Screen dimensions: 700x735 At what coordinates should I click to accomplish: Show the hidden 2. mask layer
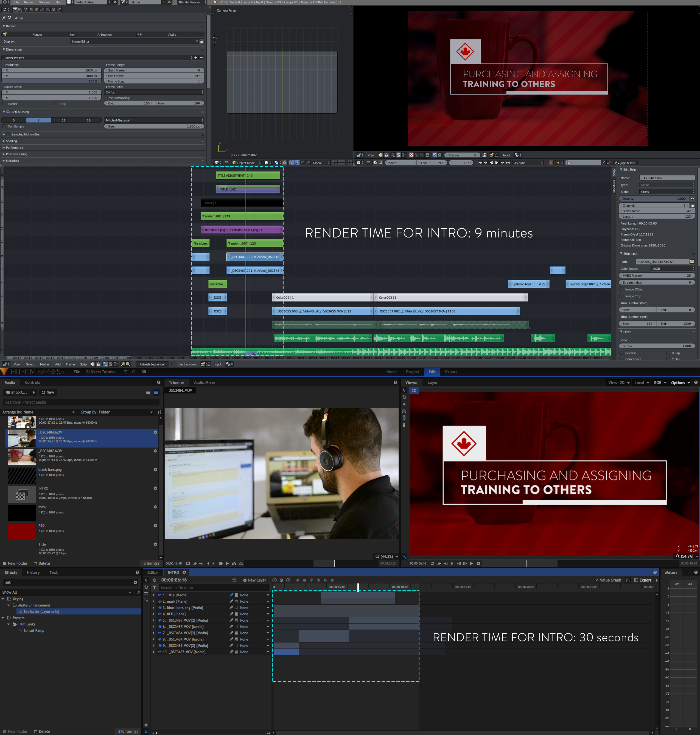coord(160,601)
